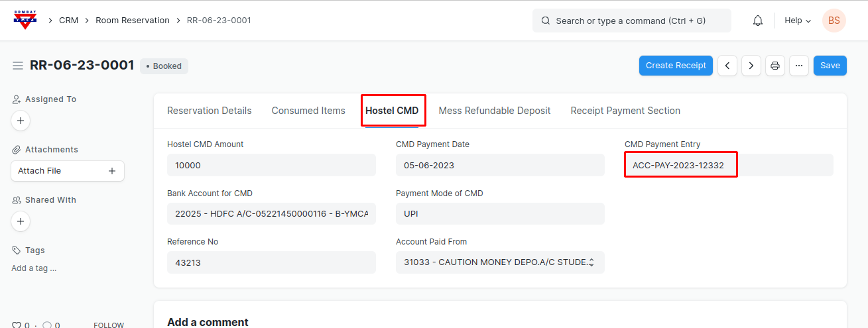Viewport: 868px width, 328px height.
Task: Expand the Help dropdown menu
Action: tap(798, 21)
